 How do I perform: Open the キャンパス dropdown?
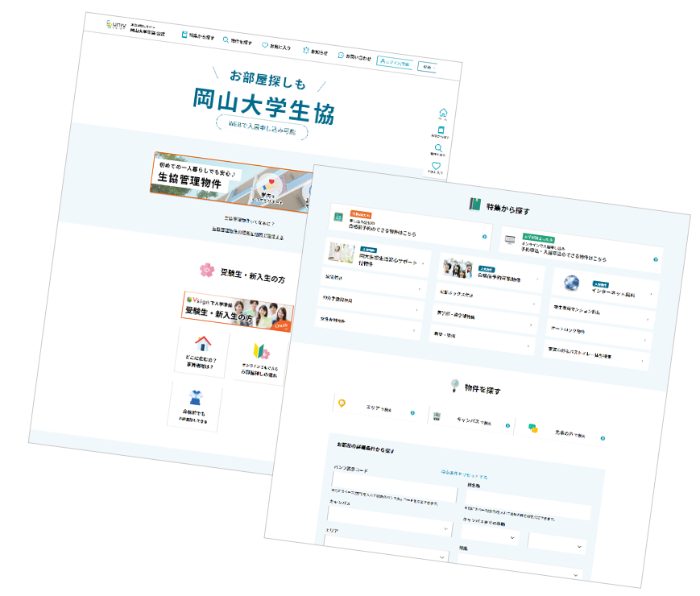click(389, 522)
